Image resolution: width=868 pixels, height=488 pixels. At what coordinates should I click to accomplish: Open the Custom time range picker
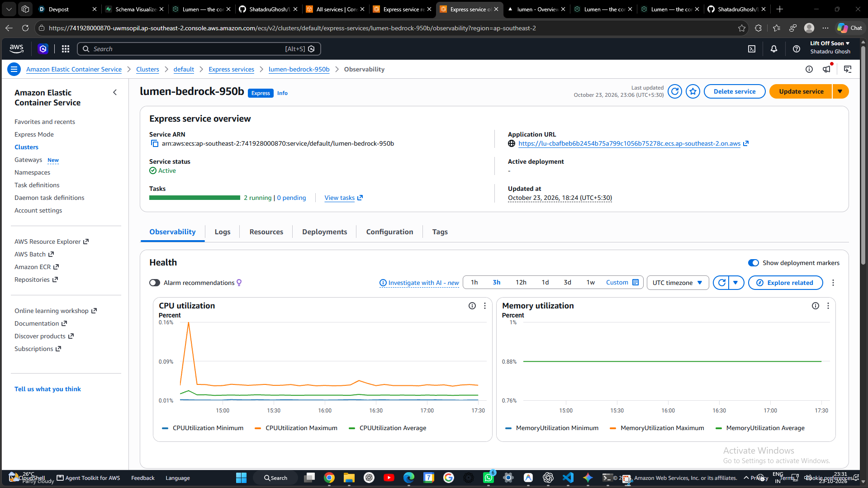622,282
